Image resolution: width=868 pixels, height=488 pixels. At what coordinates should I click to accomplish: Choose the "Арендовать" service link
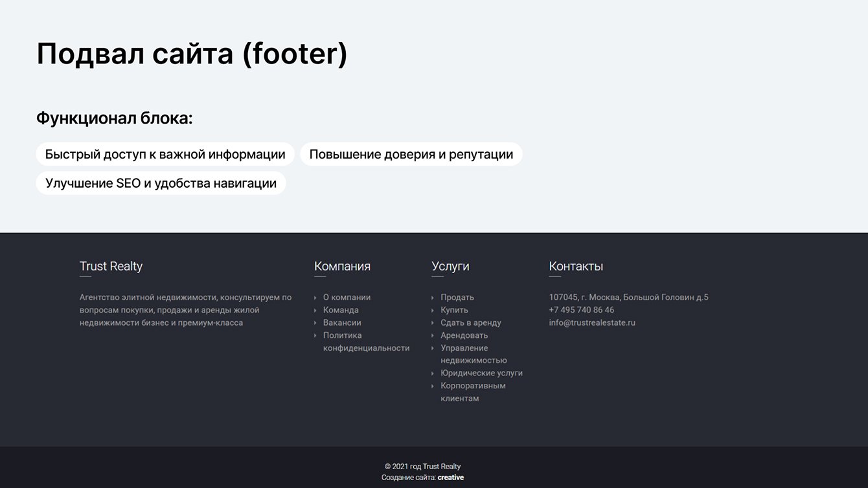464,335
